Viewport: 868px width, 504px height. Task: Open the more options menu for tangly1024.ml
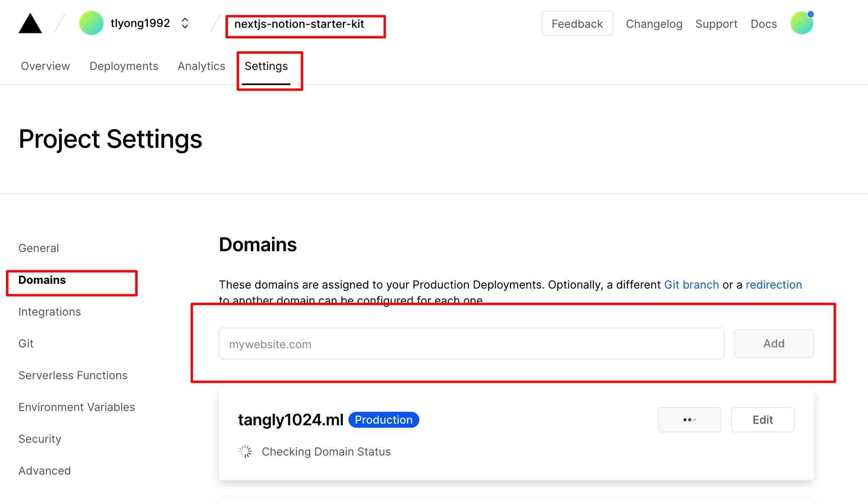click(690, 420)
